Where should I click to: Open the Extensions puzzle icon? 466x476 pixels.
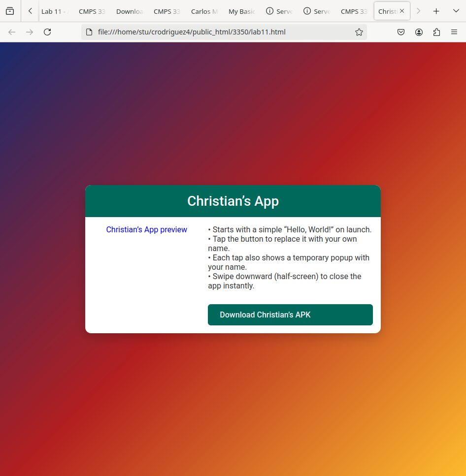[436, 32]
